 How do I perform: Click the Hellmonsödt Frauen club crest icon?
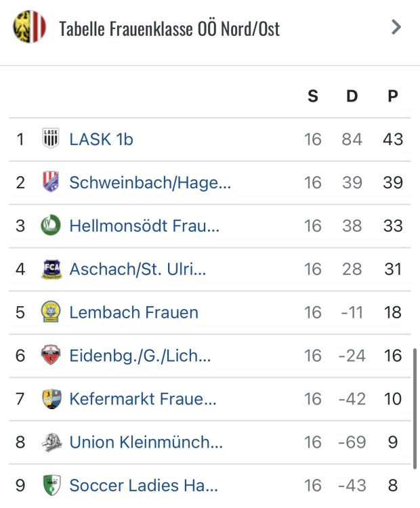[51, 226]
